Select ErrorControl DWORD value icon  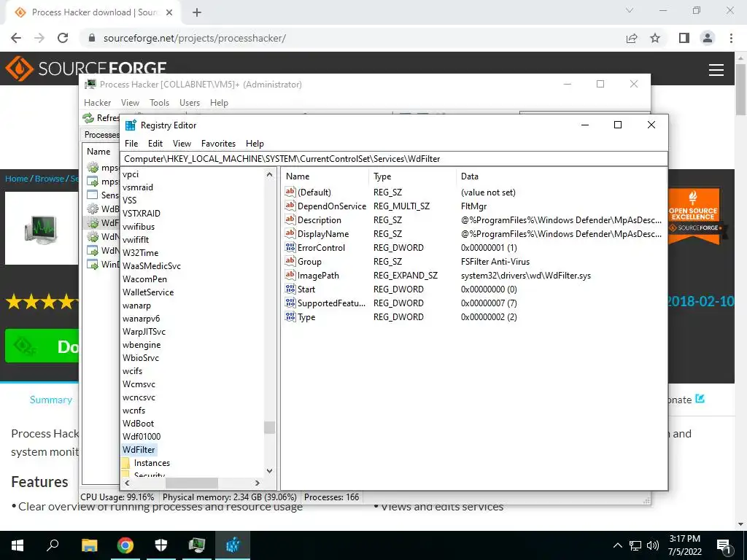coord(290,247)
